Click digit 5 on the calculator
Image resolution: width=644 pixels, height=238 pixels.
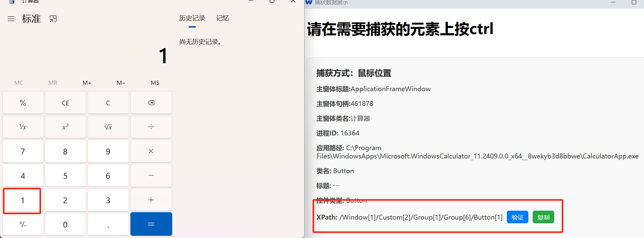point(65,175)
